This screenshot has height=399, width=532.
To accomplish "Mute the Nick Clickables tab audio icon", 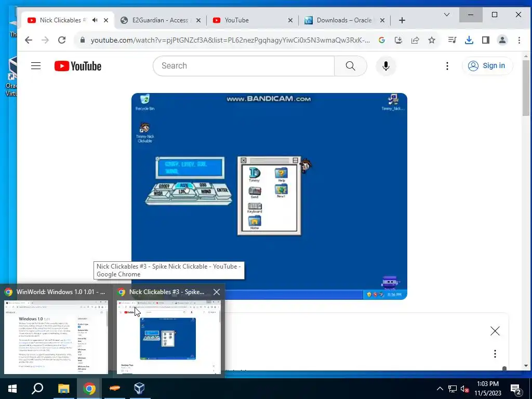I will (x=95, y=20).
